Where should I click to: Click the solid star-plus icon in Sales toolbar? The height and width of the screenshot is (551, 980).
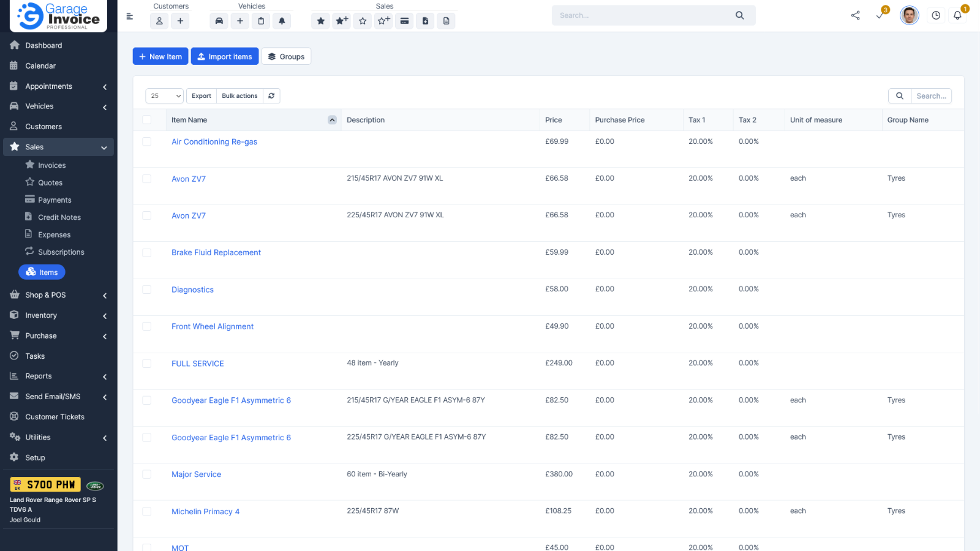point(342,21)
